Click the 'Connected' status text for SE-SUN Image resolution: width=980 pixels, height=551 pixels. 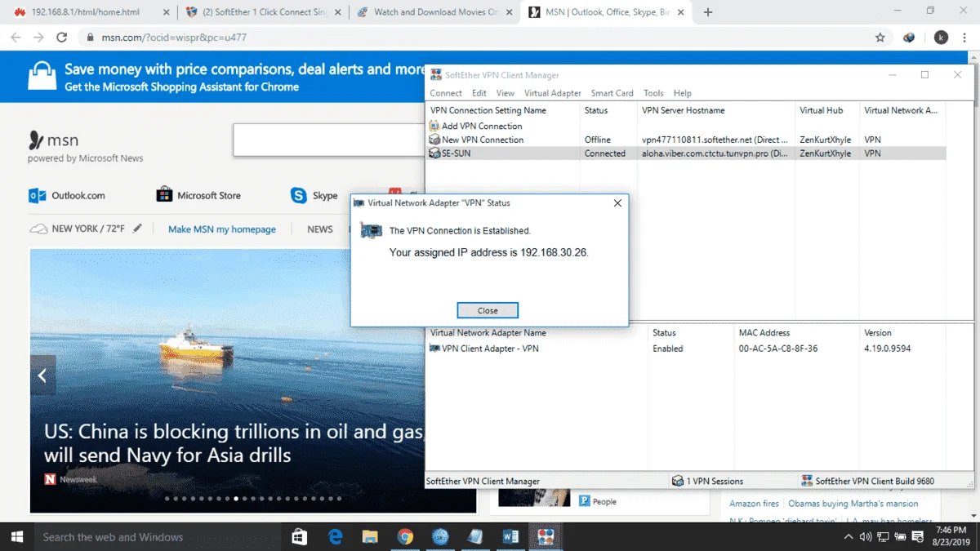pos(605,153)
